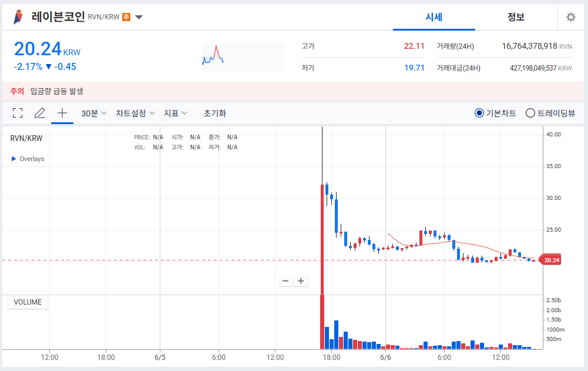Open the 지표 indicators dropdown
This screenshot has width=588, height=371.
[175, 113]
